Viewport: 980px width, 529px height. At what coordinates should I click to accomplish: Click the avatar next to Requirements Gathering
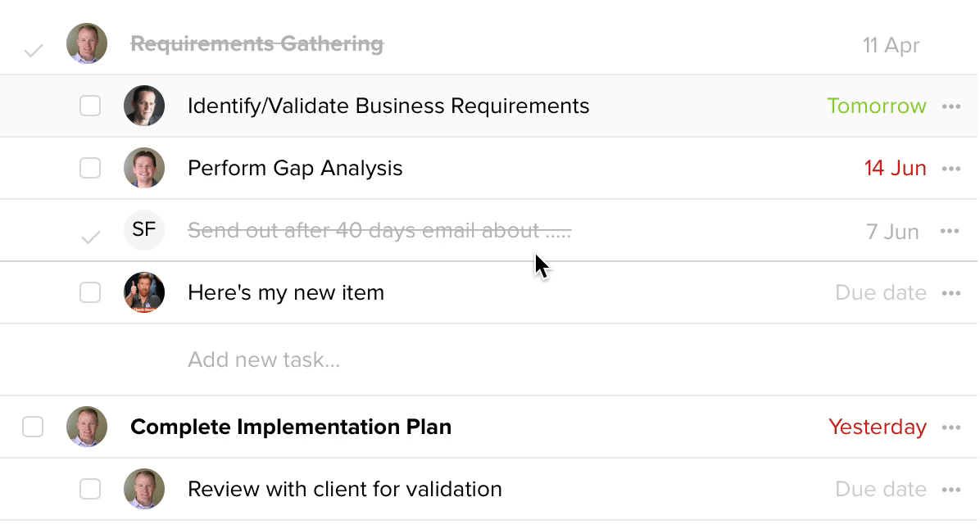click(87, 43)
